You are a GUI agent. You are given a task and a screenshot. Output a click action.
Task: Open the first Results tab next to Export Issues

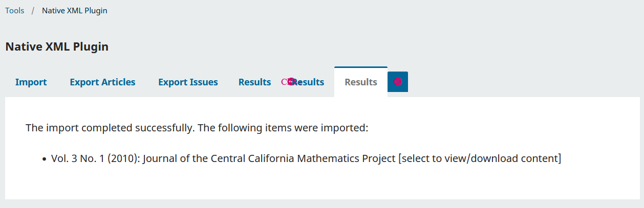pyautogui.click(x=254, y=82)
